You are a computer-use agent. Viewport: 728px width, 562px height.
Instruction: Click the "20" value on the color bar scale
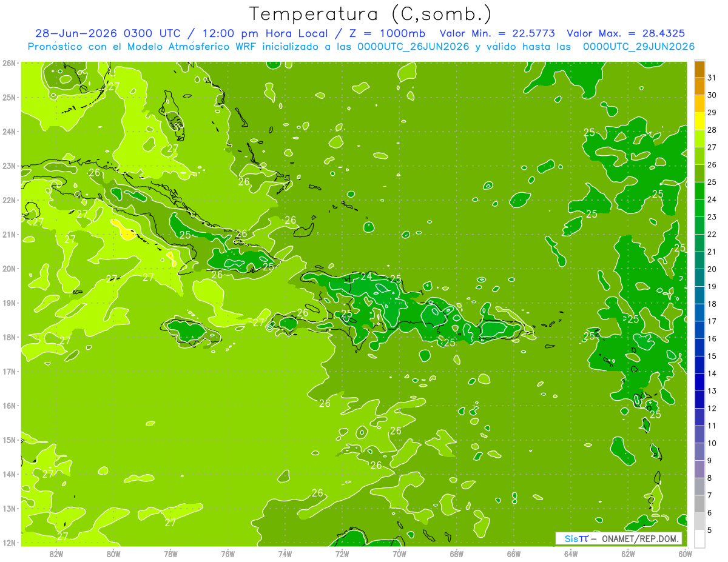tap(712, 269)
